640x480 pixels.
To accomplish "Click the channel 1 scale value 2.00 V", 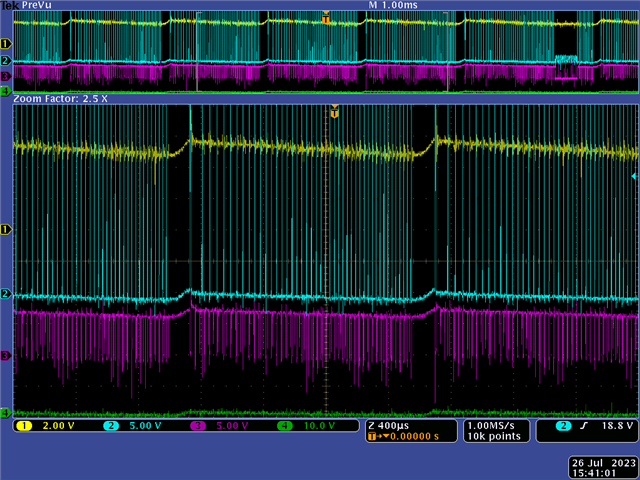I will click(58, 426).
